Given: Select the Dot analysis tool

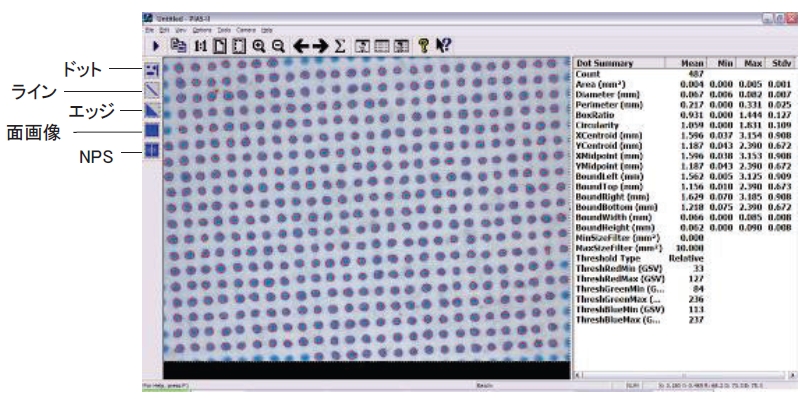Looking at the screenshot, I should (152, 69).
